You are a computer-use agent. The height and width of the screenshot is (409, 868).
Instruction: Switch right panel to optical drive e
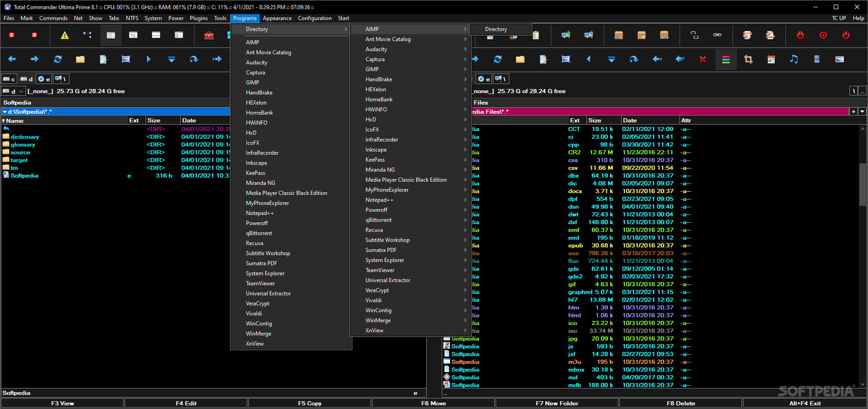coord(484,79)
